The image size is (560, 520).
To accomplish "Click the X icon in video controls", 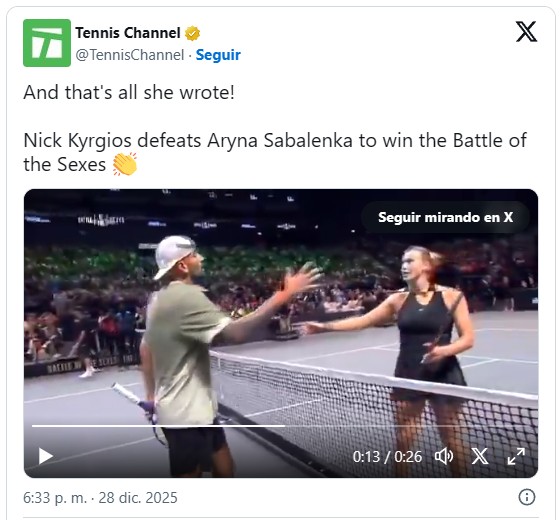I will point(480,456).
